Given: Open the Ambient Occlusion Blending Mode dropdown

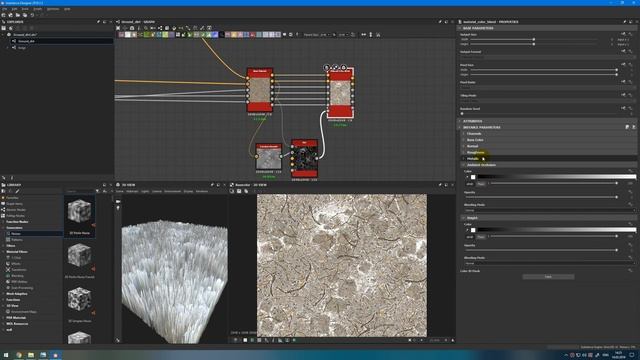Looking at the screenshot, I should (550, 210).
